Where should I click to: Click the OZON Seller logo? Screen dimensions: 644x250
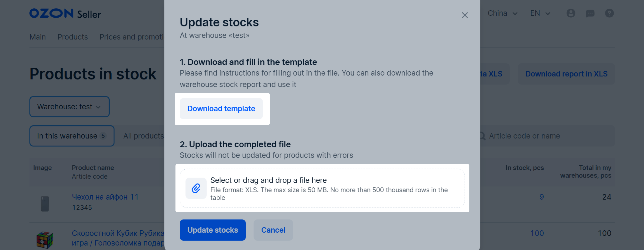(65, 13)
